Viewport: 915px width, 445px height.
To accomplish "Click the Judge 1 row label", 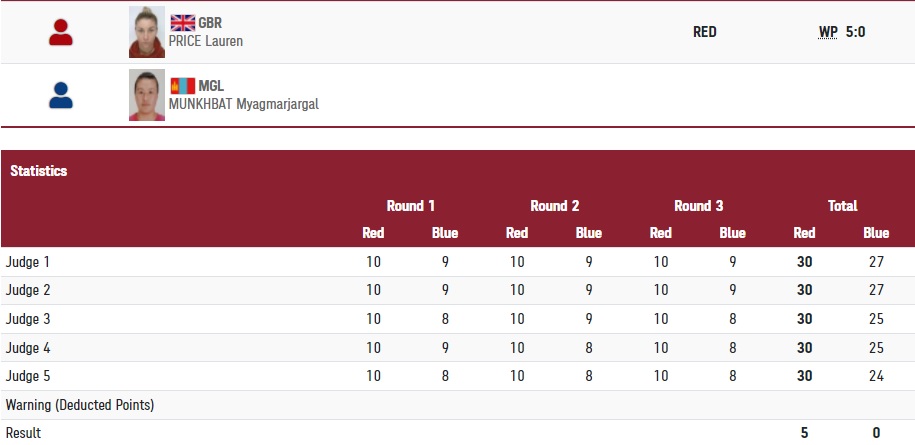I will click(28, 262).
